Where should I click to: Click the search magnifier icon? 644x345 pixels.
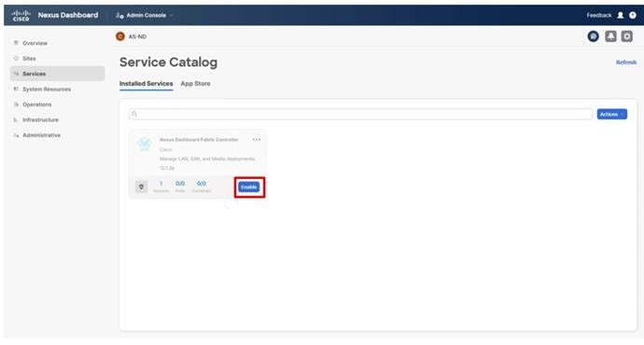point(134,114)
